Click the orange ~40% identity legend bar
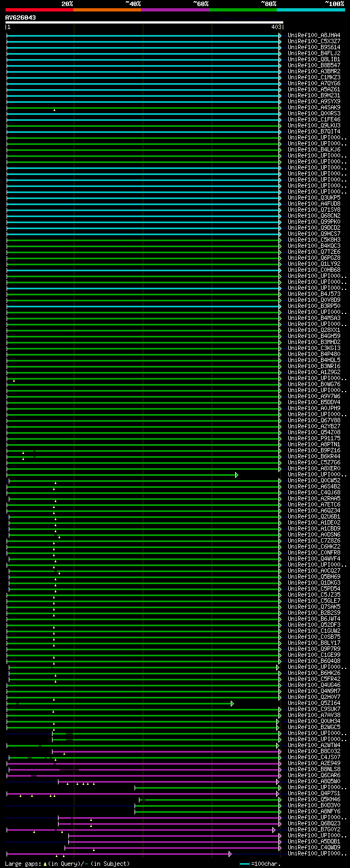Screen dimensions: 350x868 pyautogui.click(x=107, y=10)
